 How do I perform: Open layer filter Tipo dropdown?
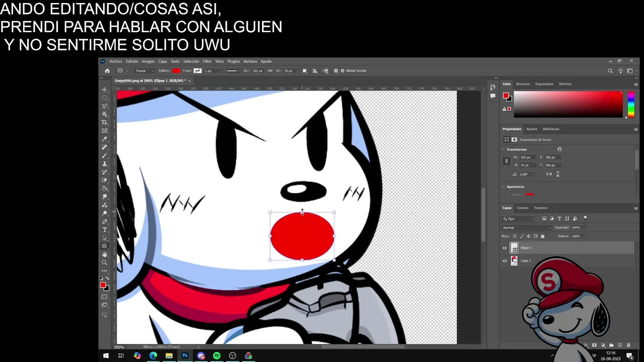[519, 219]
